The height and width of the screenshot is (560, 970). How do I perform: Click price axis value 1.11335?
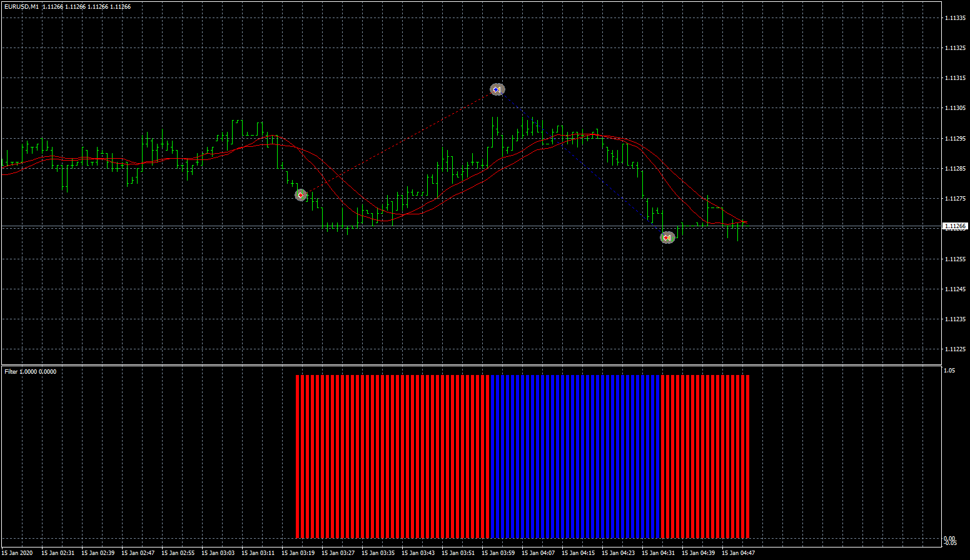coord(954,17)
